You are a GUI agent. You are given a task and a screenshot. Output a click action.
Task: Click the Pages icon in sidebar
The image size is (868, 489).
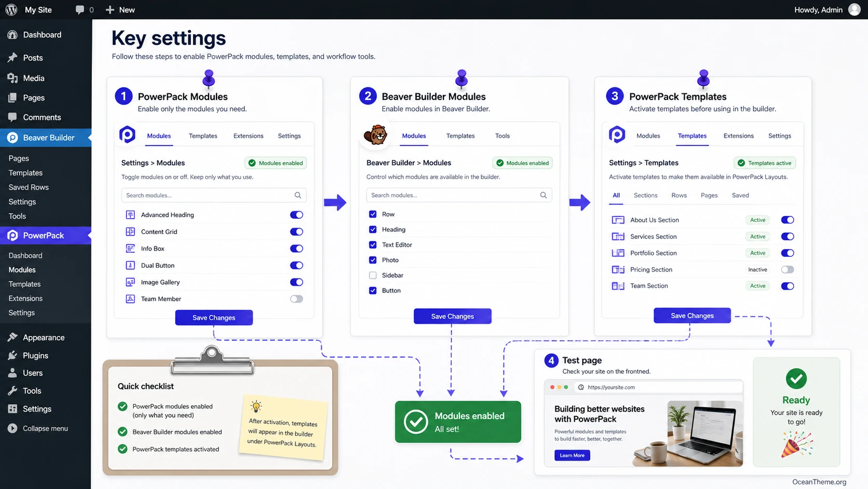(x=12, y=98)
